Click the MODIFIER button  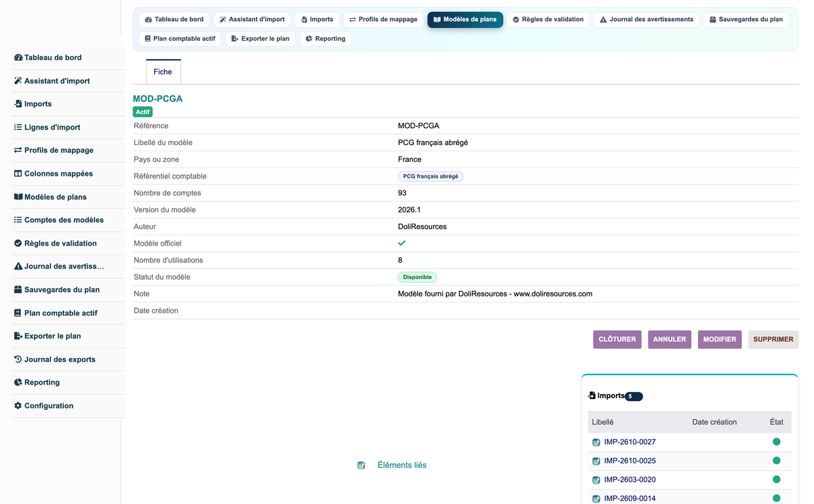tap(720, 339)
